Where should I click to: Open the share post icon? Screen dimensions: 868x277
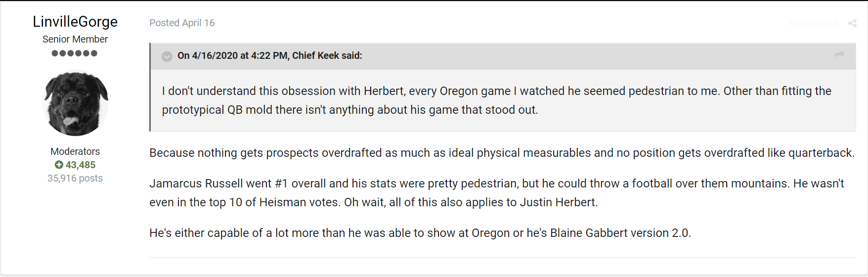coord(852,23)
